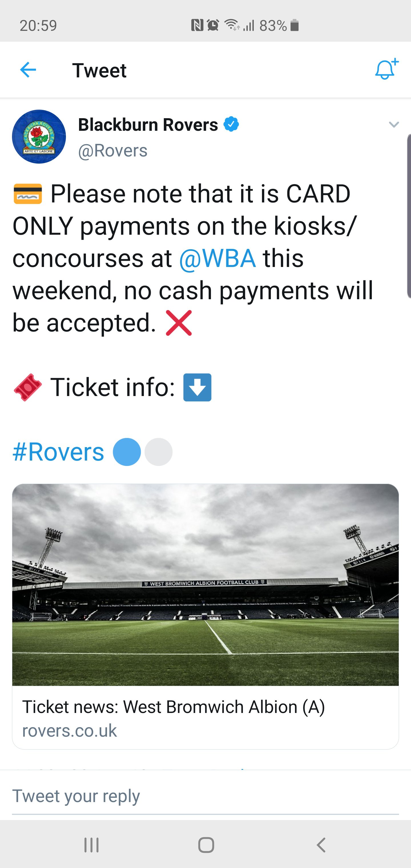Tap the notification bell icon

tap(386, 69)
